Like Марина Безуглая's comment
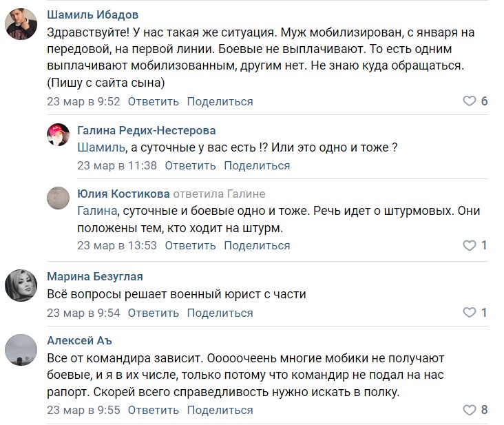This screenshot has width=504, height=425. (469, 313)
